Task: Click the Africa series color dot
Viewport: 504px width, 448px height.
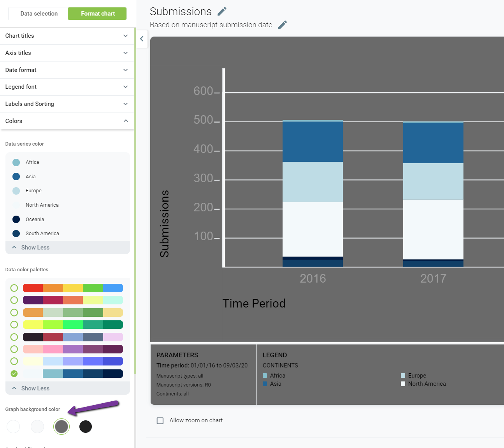Action: 16,162
